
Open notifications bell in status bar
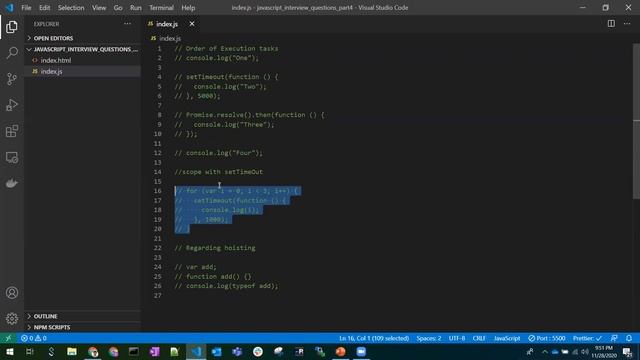pos(629,338)
